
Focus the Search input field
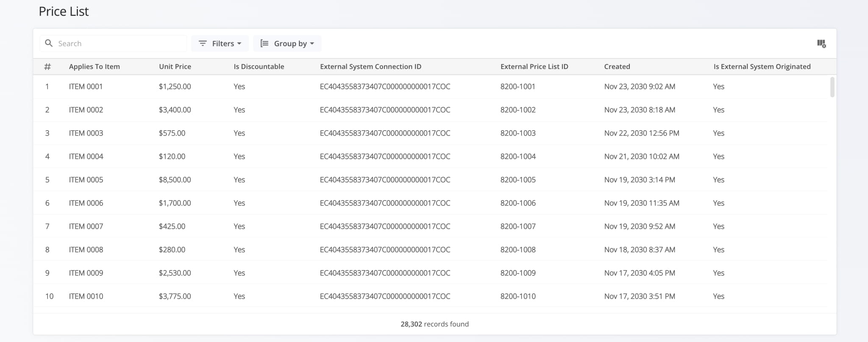tap(113, 43)
